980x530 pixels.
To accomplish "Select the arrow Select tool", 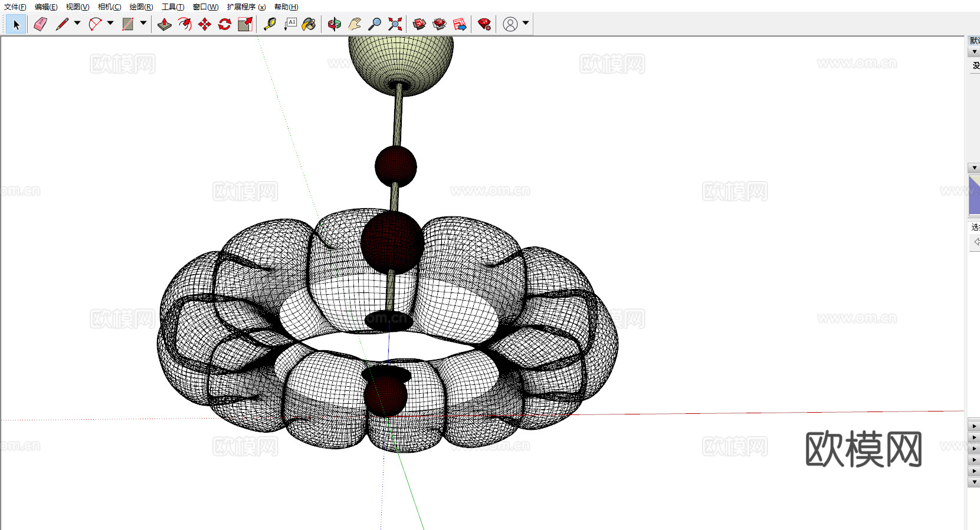I will (x=16, y=24).
